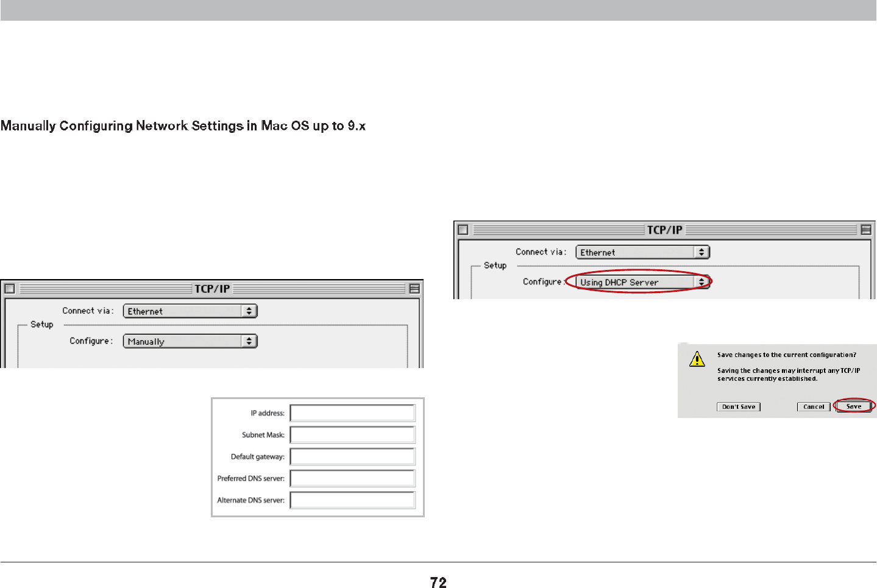Click the Default gateway input field
This screenshot has width=877, height=588.
[352, 456]
